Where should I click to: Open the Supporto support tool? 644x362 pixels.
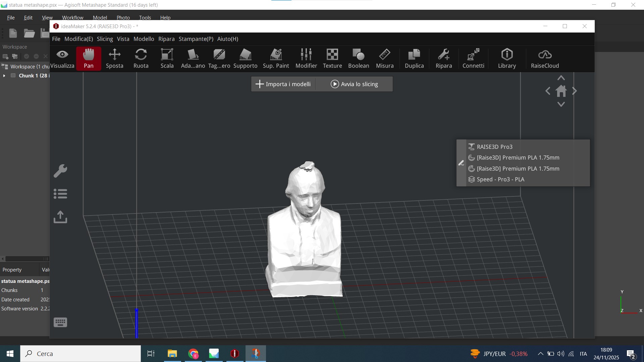coord(245,58)
